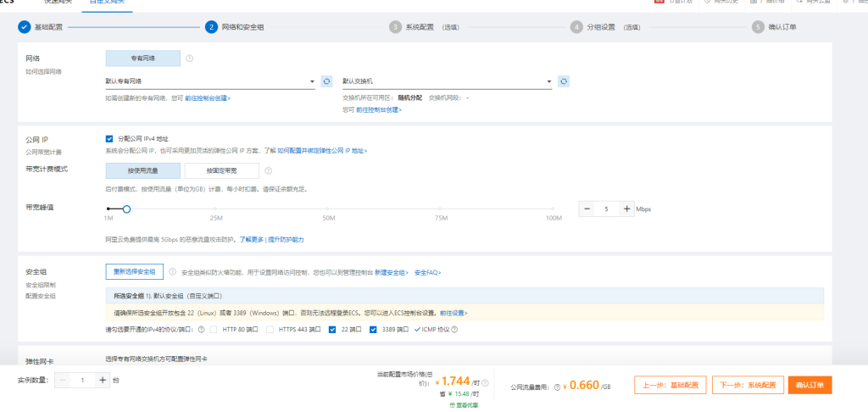
Task: Click the bandwidth Mbps value field
Action: [x=607, y=209]
